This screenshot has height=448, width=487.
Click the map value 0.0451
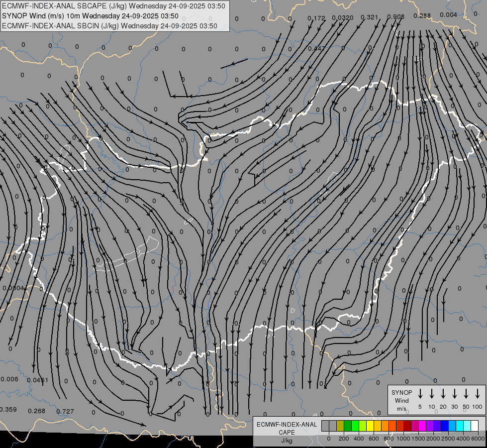pos(38,380)
